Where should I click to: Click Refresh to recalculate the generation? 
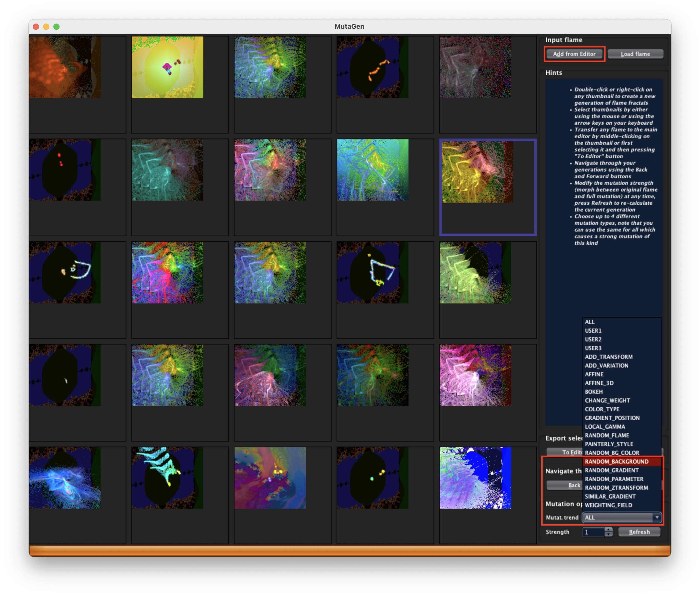click(x=639, y=532)
